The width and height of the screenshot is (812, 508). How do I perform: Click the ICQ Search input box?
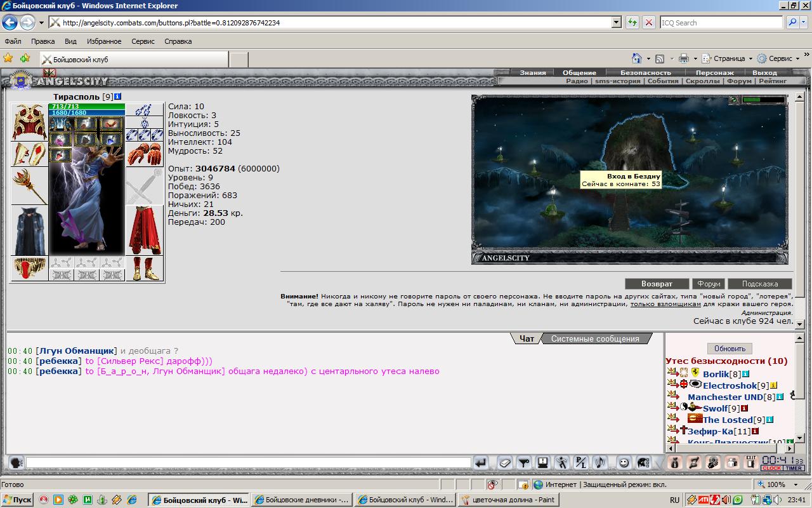pyautogui.click(x=721, y=22)
